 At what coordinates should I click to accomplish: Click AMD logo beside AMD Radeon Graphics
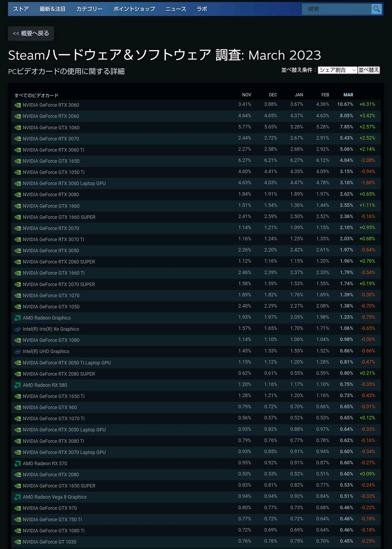click(x=18, y=318)
